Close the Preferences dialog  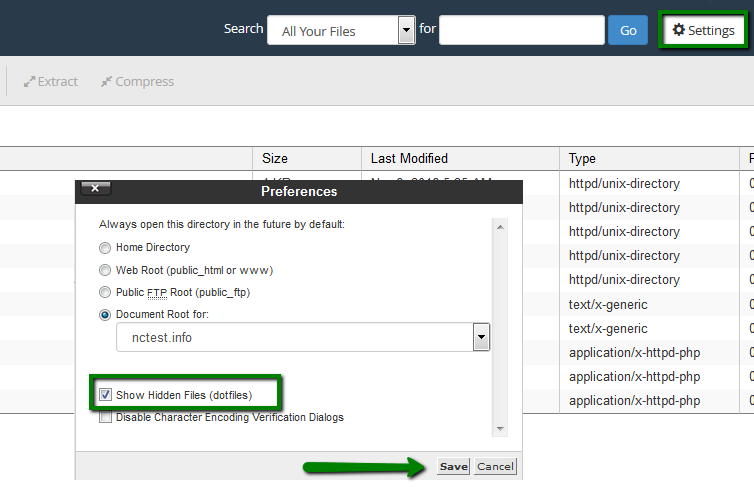[94, 189]
